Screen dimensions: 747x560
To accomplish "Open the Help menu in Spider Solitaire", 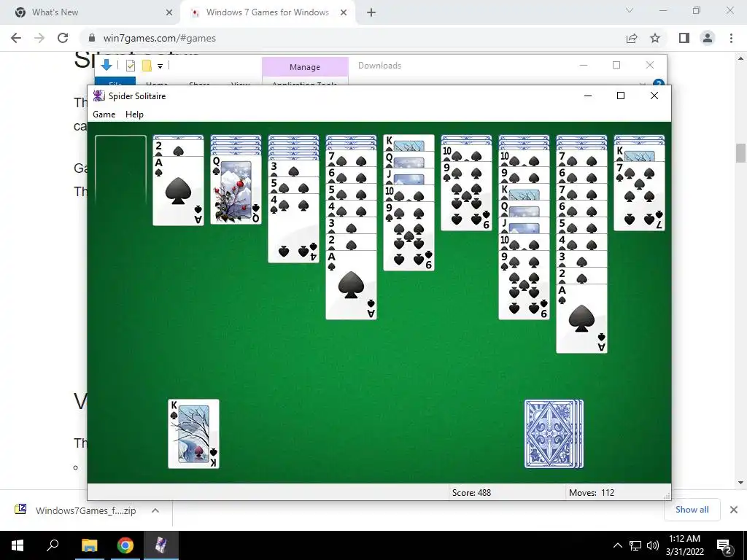I will coord(134,114).
